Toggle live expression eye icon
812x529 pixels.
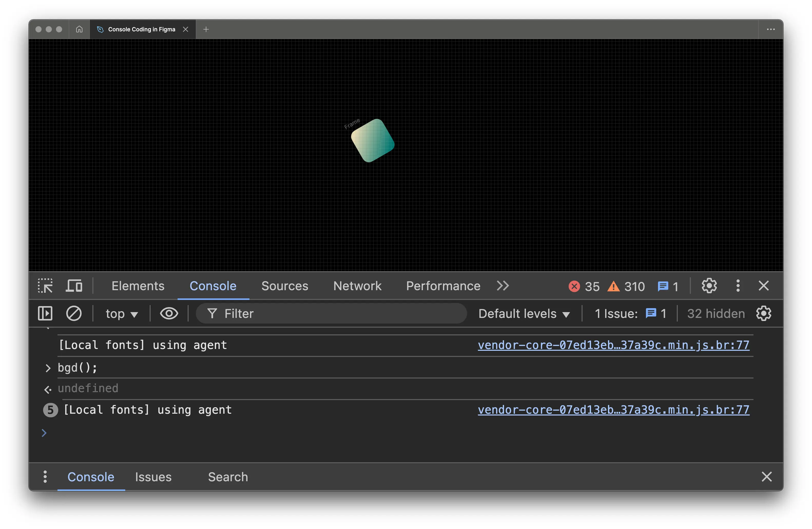point(169,314)
